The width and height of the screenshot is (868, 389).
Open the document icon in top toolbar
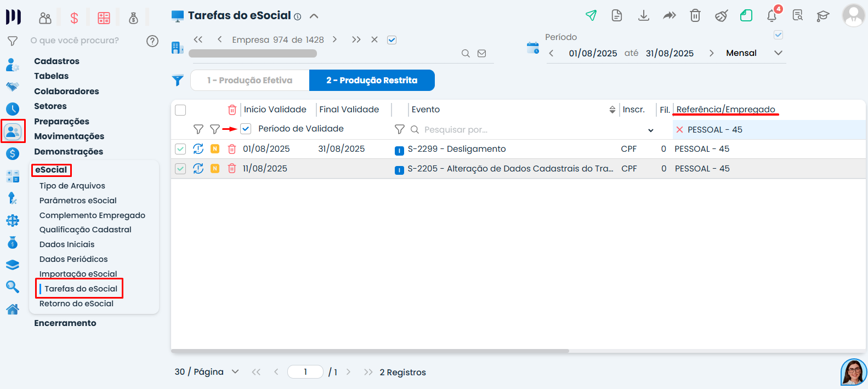pos(617,15)
